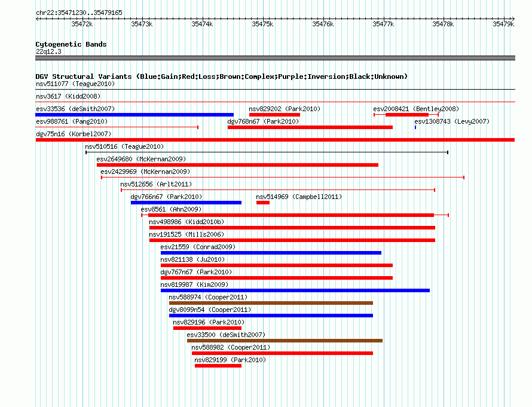Click the red nsv588982 loss bar
This screenshot has height=407, width=532.
tap(282, 353)
